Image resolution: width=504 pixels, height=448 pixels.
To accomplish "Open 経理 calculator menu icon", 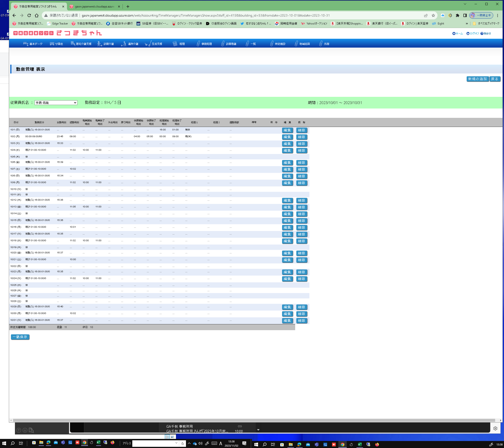I will (175, 44).
